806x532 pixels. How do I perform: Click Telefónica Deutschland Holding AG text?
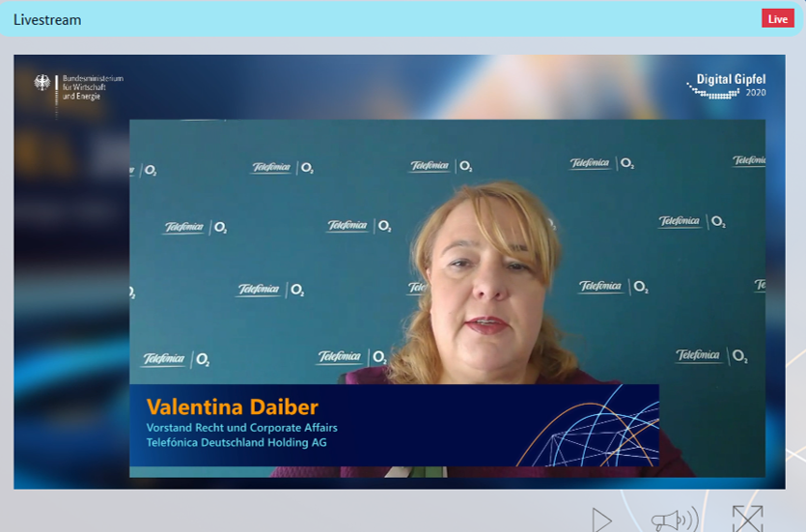(x=236, y=442)
